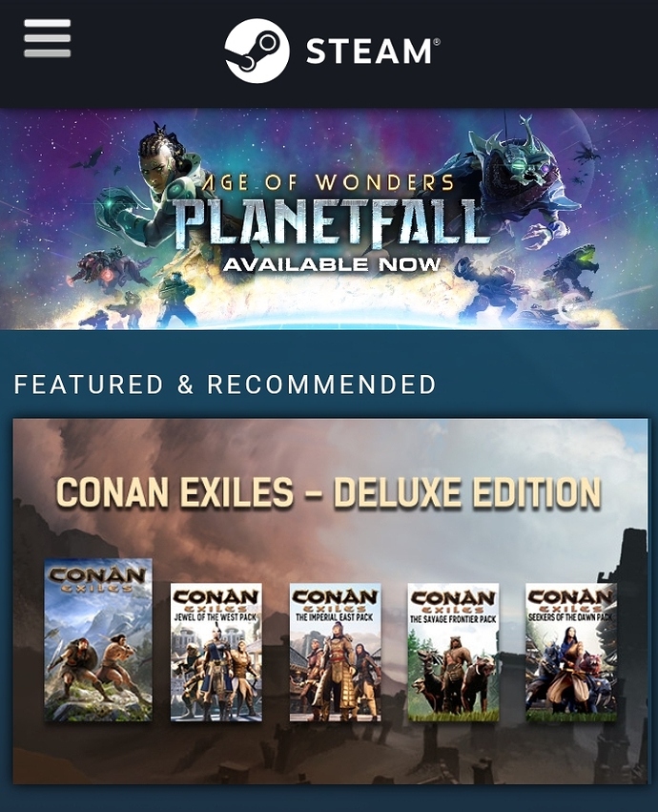Image resolution: width=658 pixels, height=812 pixels.
Task: Click the CONAN logo on base game cover
Action: [x=98, y=578]
